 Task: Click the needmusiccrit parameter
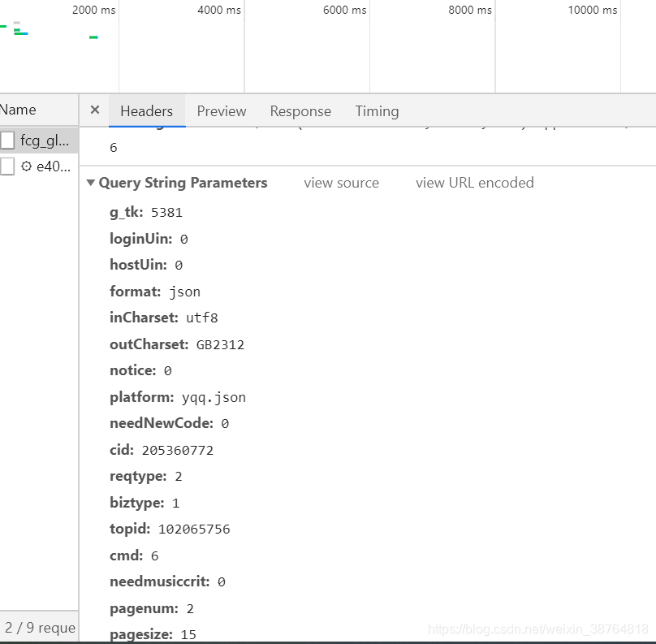coord(167,582)
